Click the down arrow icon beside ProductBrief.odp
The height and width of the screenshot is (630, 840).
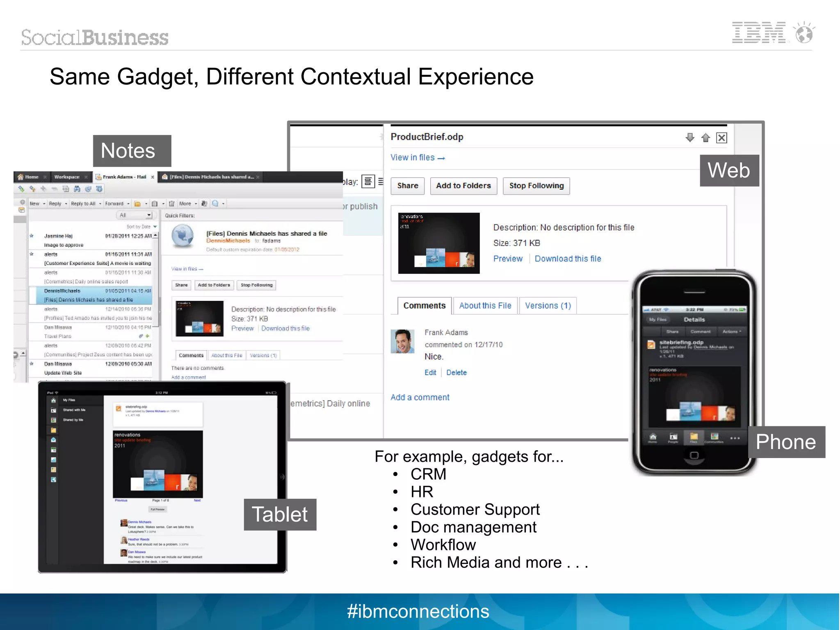(x=690, y=137)
